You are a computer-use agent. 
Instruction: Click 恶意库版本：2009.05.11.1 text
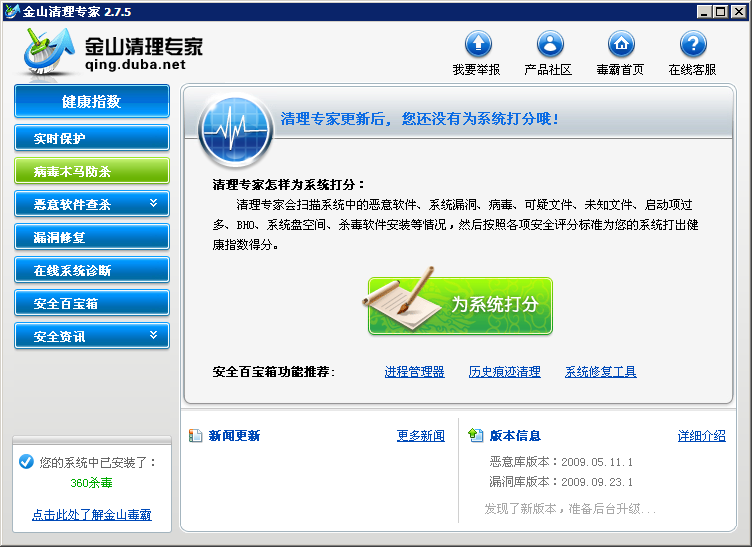[x=561, y=462]
